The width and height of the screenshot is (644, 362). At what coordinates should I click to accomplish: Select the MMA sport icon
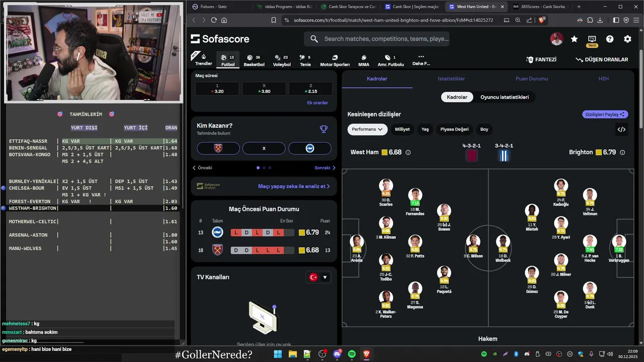tap(364, 57)
